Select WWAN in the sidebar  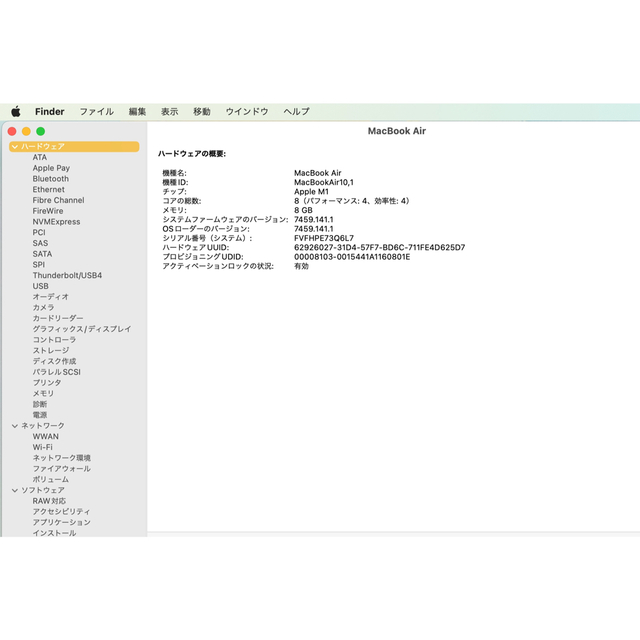click(46, 436)
